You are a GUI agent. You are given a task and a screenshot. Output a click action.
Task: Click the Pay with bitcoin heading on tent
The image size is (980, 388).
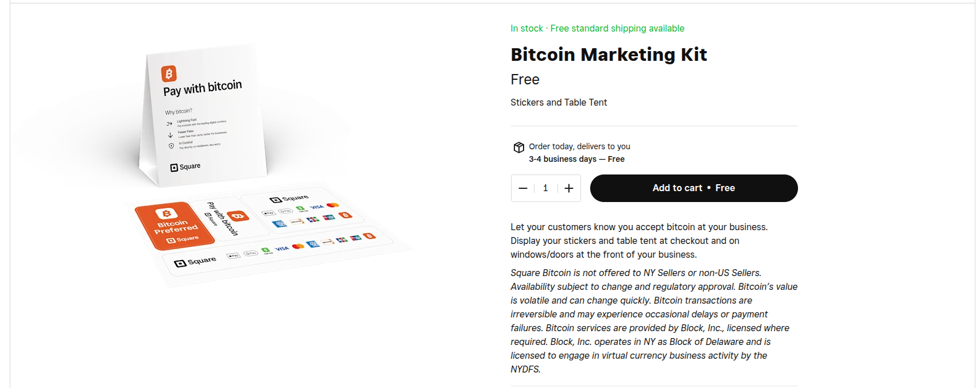(202, 88)
